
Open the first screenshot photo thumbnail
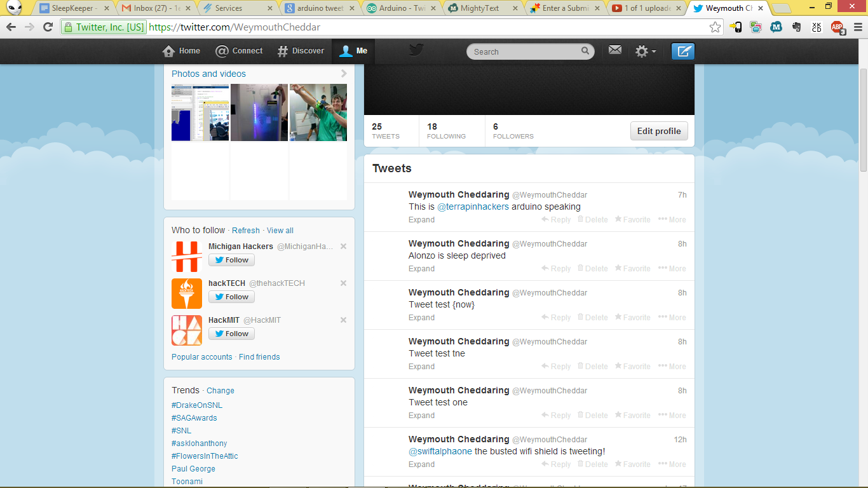click(200, 112)
